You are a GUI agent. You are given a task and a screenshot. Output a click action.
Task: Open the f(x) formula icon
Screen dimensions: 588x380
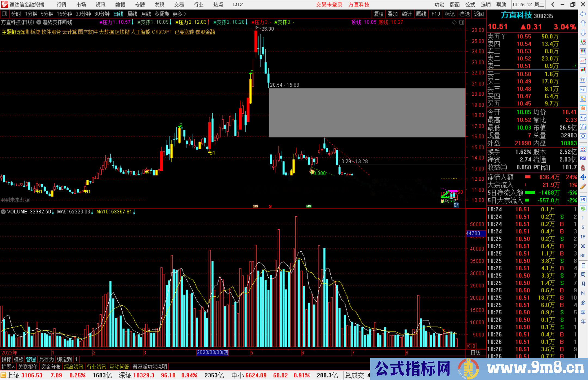(x=583, y=127)
